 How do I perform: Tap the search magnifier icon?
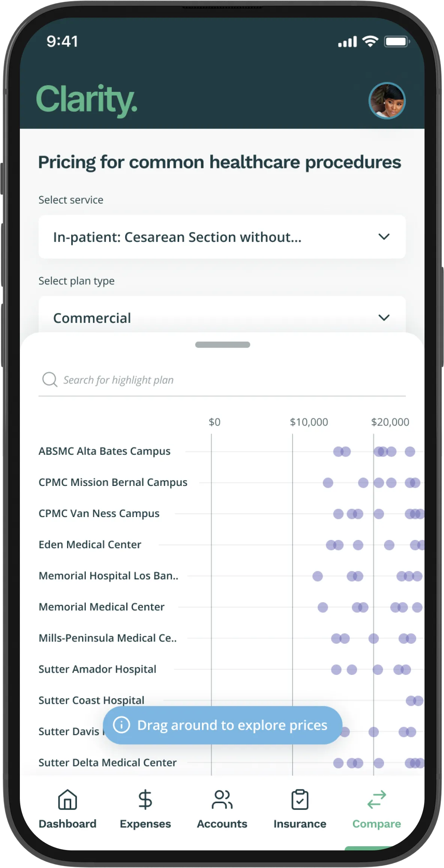[49, 379]
